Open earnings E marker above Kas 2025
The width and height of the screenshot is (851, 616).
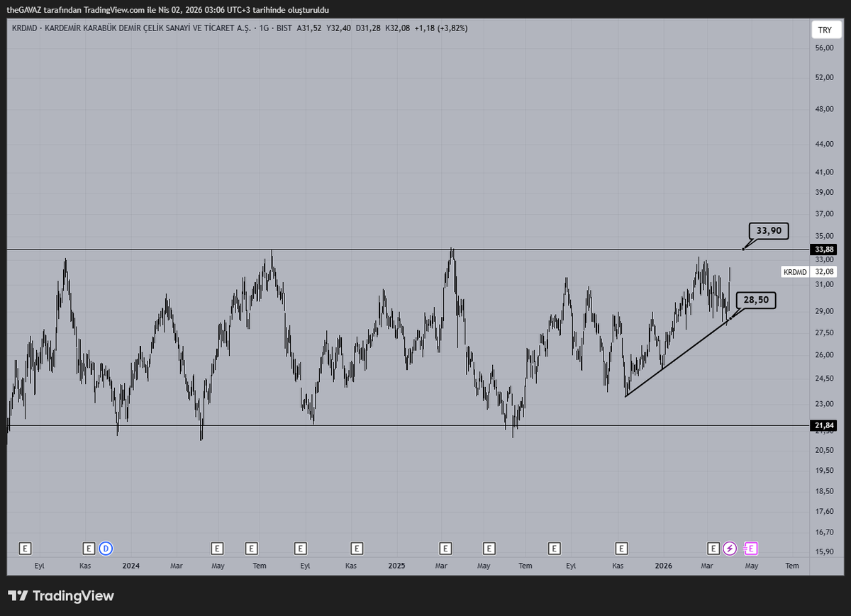pos(621,548)
